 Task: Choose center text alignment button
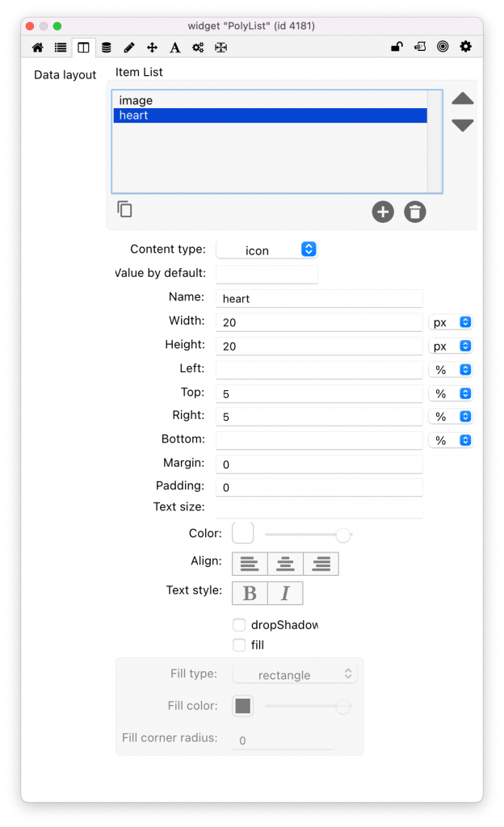click(285, 564)
